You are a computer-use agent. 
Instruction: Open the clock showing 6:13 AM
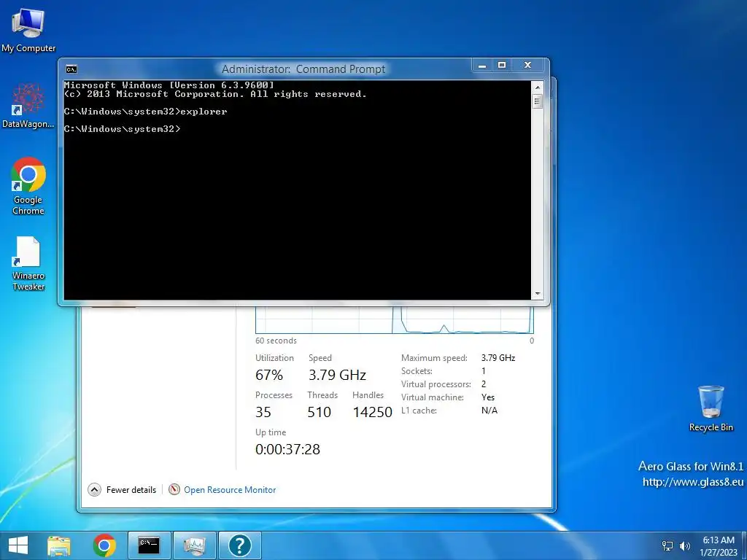tap(719, 545)
